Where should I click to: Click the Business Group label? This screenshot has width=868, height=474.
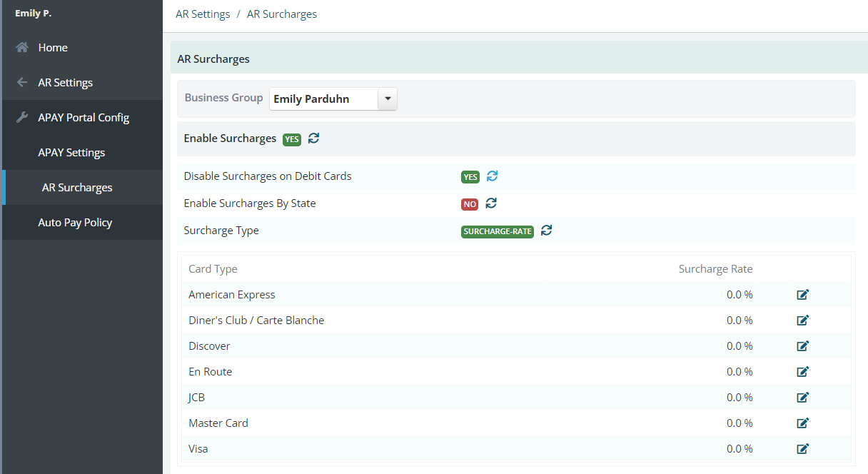(x=223, y=98)
